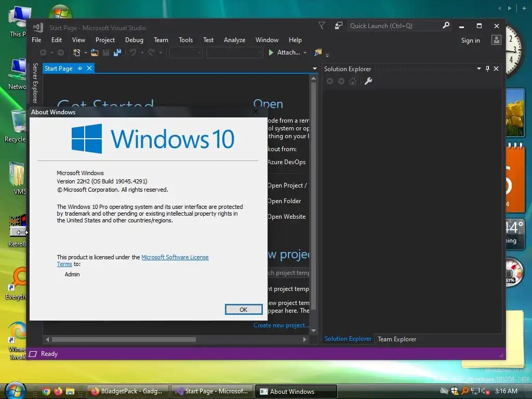Open the Microsoft Software License link
Viewport: 532px width, 399px height.
[175, 257]
